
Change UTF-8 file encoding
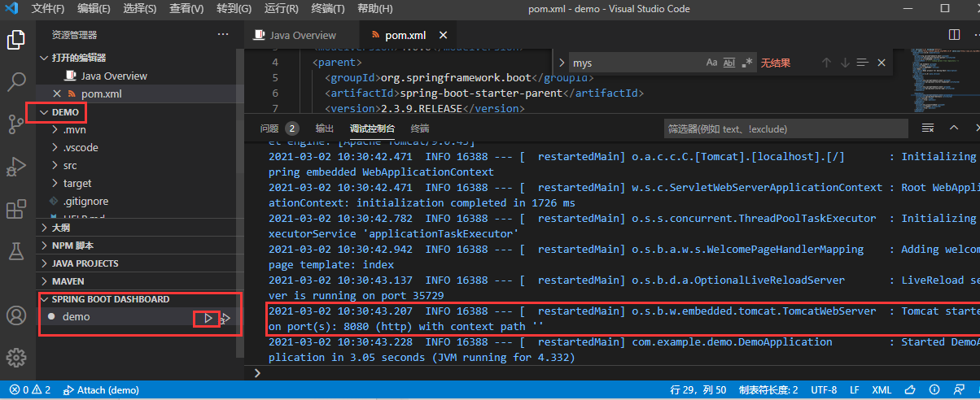pyautogui.click(x=824, y=390)
